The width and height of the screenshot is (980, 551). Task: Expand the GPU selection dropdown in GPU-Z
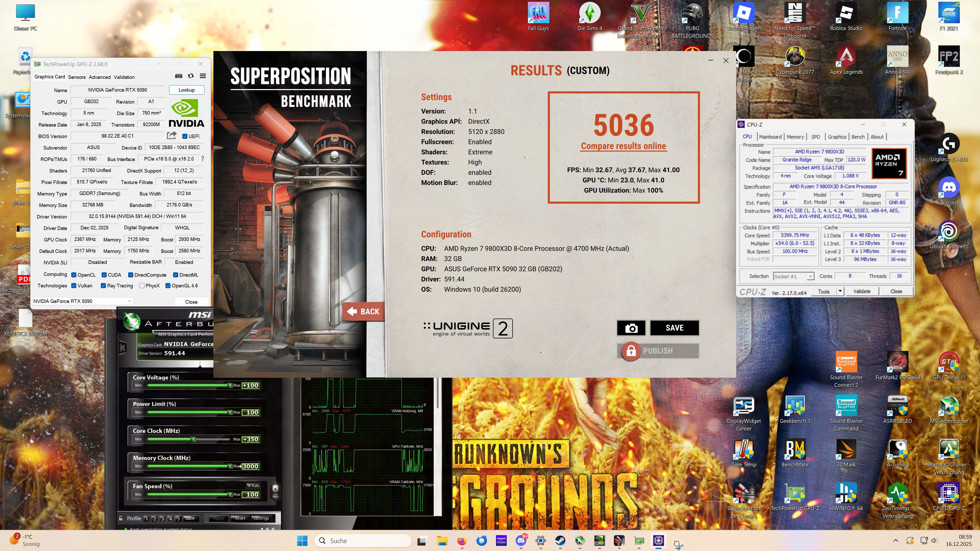129,301
